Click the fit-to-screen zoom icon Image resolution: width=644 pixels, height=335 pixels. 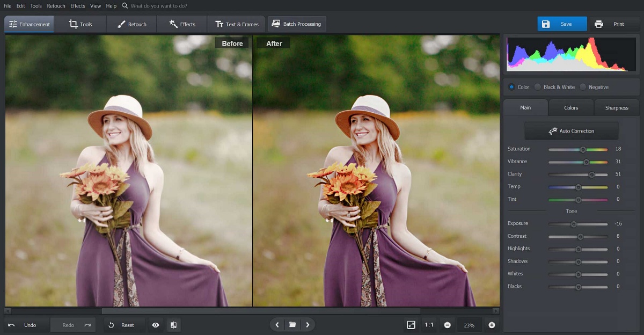point(411,325)
